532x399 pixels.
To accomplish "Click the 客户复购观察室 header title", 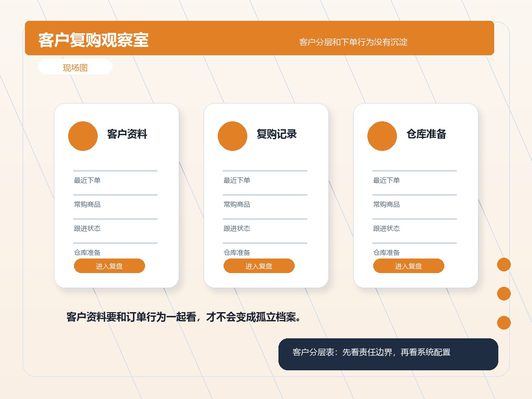I will (x=94, y=40).
